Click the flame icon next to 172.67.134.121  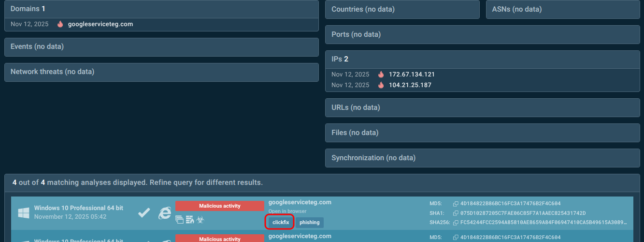381,75
